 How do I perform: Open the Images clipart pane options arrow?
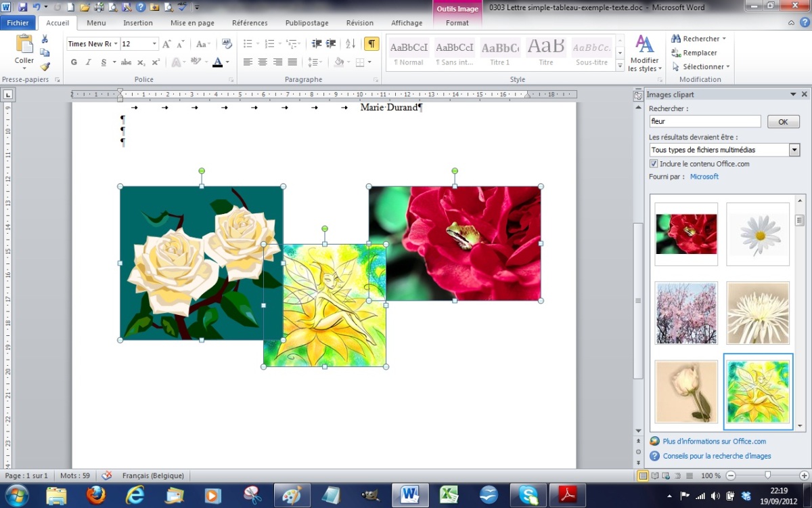(793, 95)
